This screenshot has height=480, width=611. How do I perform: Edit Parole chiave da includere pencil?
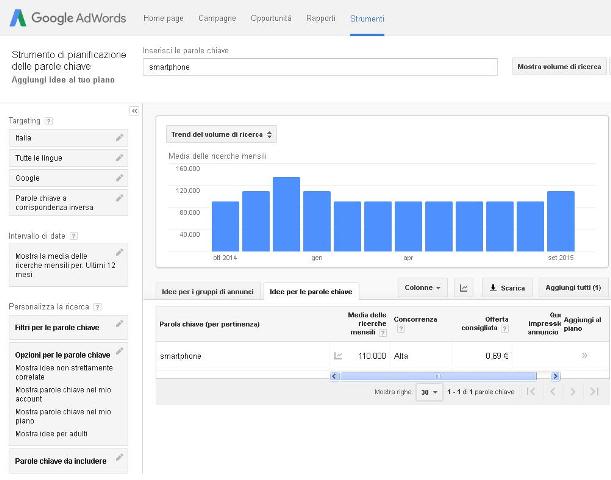click(x=120, y=457)
